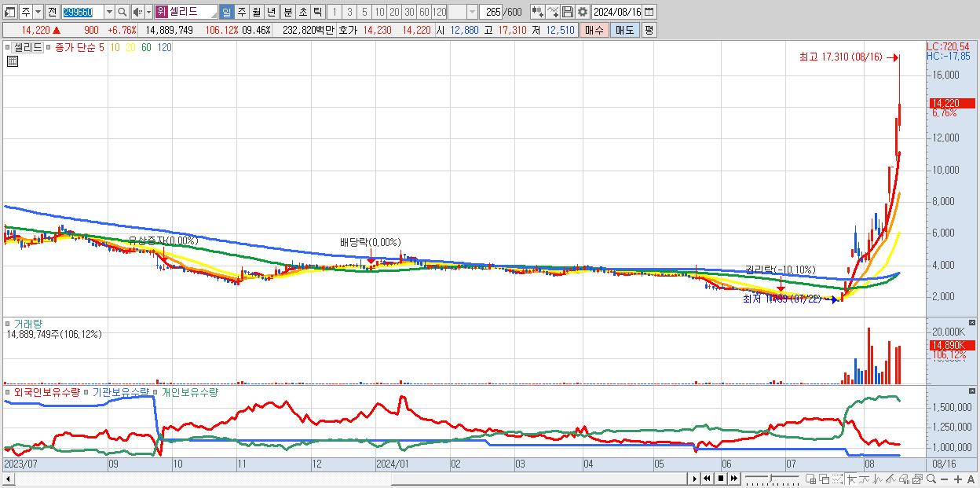Click the 외국인보유수량 legend label

click(47, 391)
